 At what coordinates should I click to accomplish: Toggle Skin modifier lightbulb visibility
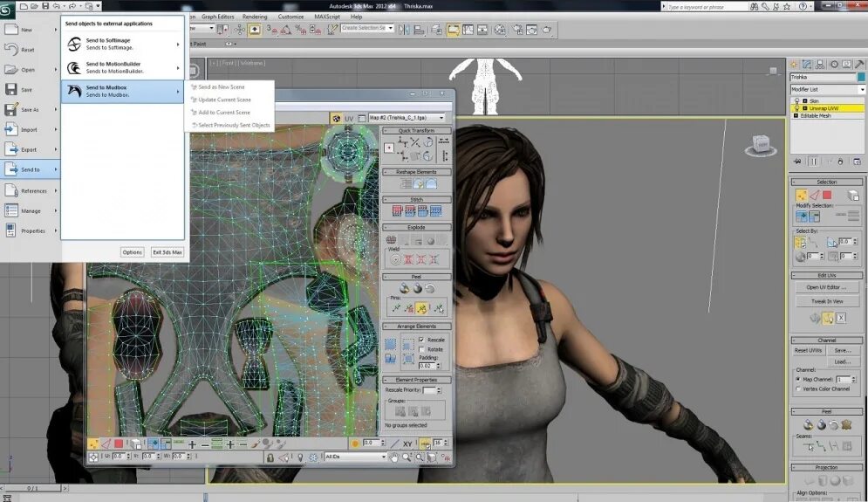797,101
